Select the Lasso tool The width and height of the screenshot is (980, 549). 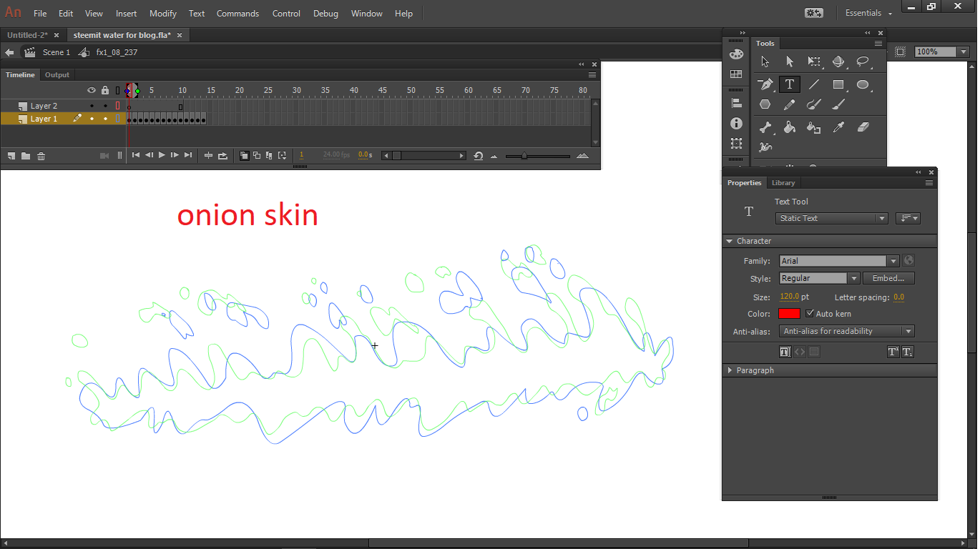tap(863, 61)
